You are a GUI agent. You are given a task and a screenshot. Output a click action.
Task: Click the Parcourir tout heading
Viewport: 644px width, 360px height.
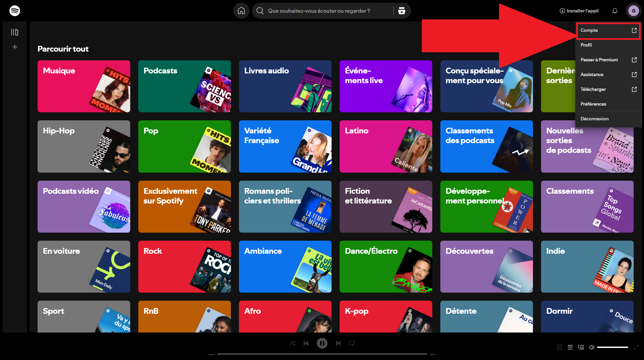tap(63, 49)
